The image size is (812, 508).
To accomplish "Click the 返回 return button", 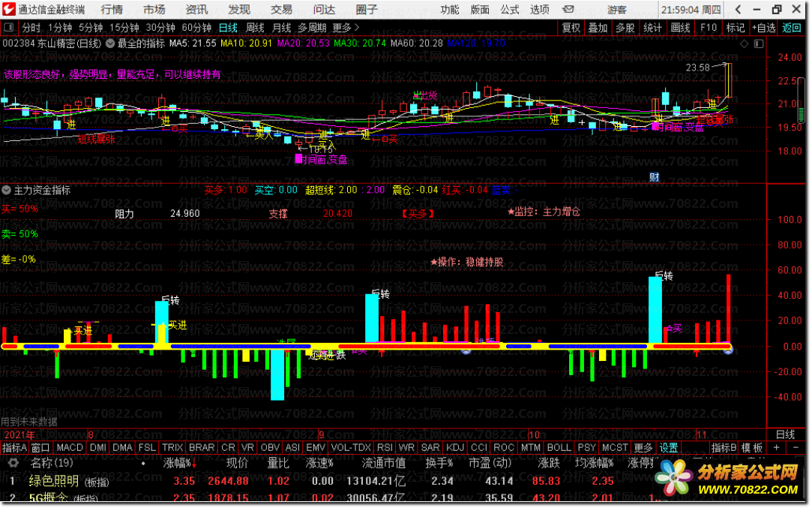I will click(793, 28).
